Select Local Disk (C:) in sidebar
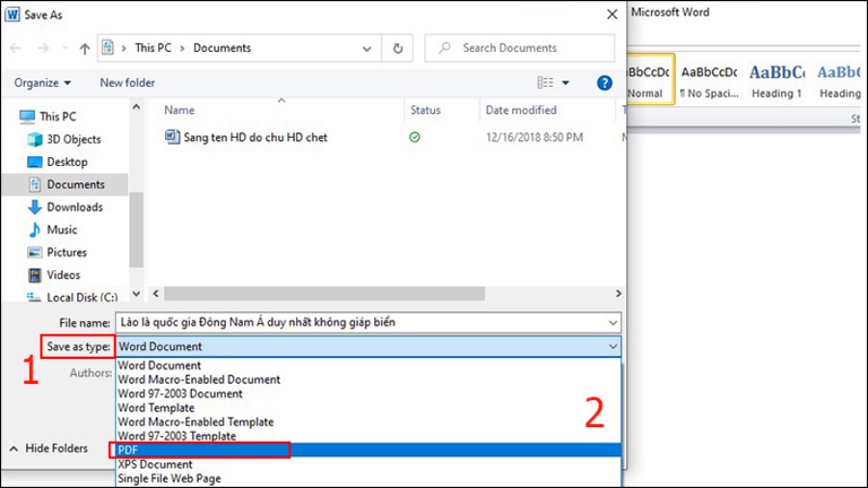868x488 pixels. (82, 298)
